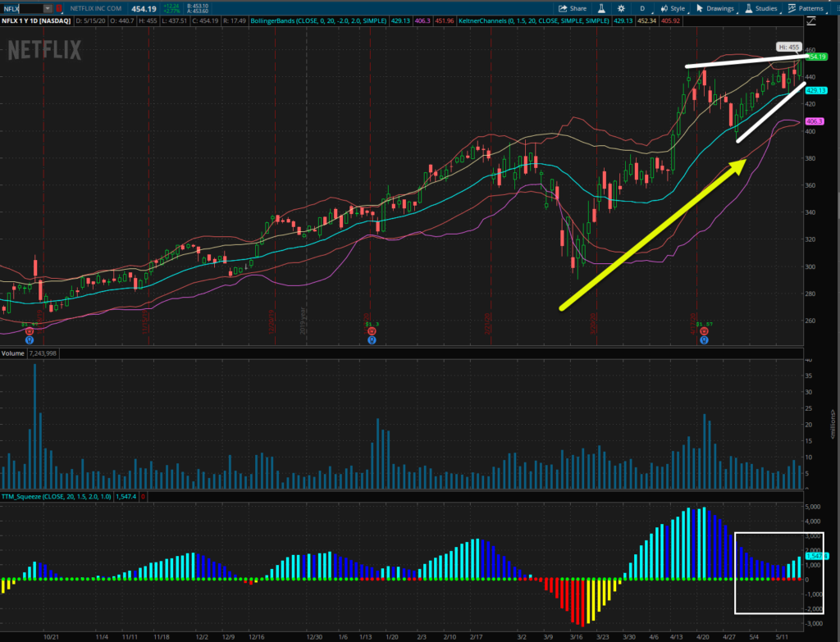Click the range value R: 17.49
The image size is (840, 642).
point(235,20)
